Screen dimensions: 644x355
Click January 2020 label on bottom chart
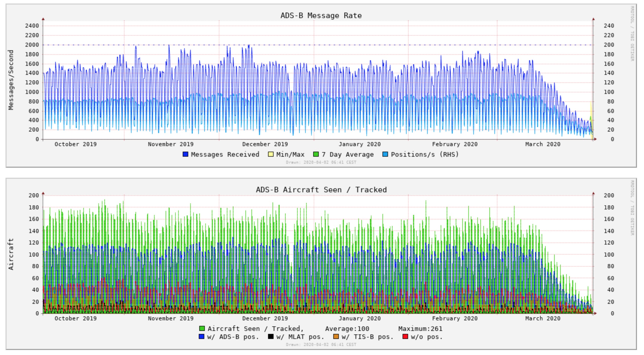point(359,319)
